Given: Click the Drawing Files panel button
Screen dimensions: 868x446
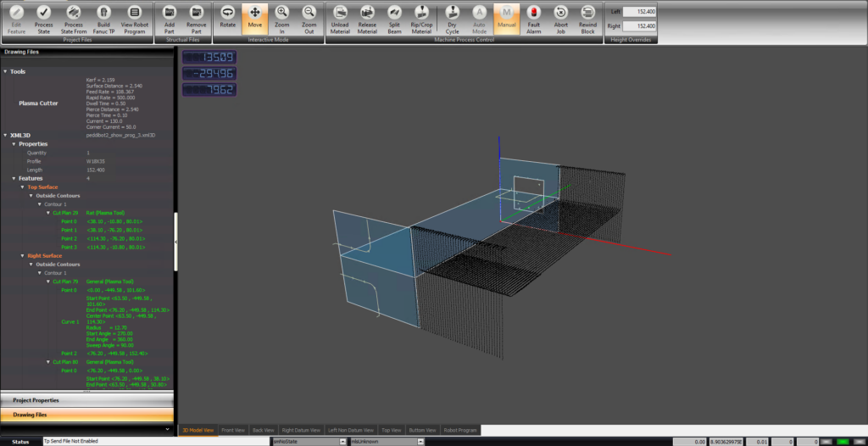Looking at the screenshot, I should point(86,415).
